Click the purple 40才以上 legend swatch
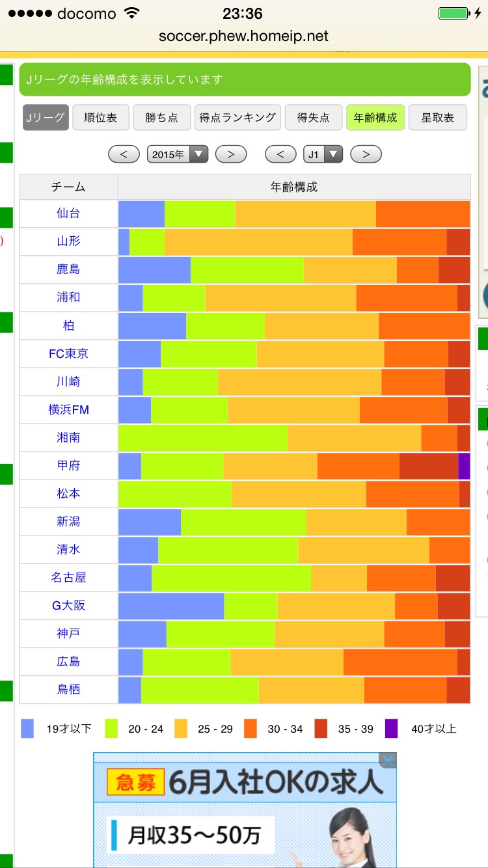Screen dimensions: 488x868 391,728
